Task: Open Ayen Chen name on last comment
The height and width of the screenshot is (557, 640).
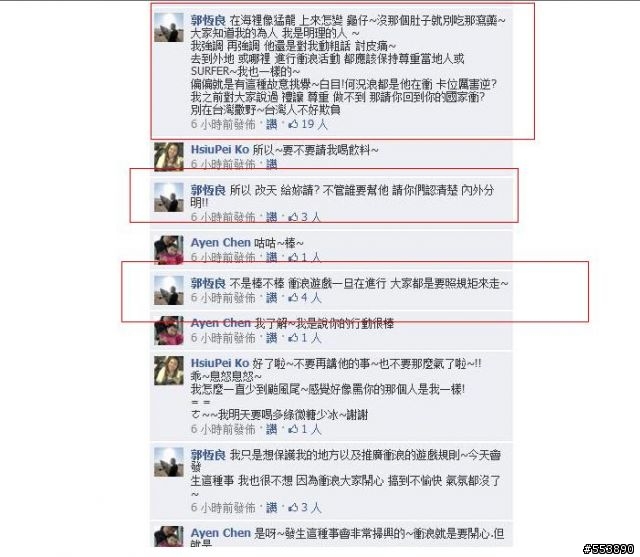Action: (220, 533)
